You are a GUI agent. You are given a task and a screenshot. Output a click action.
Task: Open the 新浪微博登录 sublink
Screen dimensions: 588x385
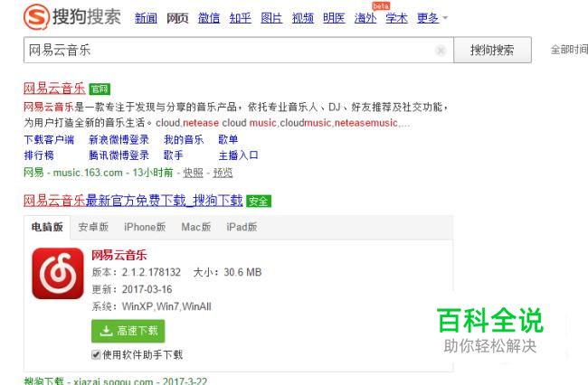pos(119,140)
